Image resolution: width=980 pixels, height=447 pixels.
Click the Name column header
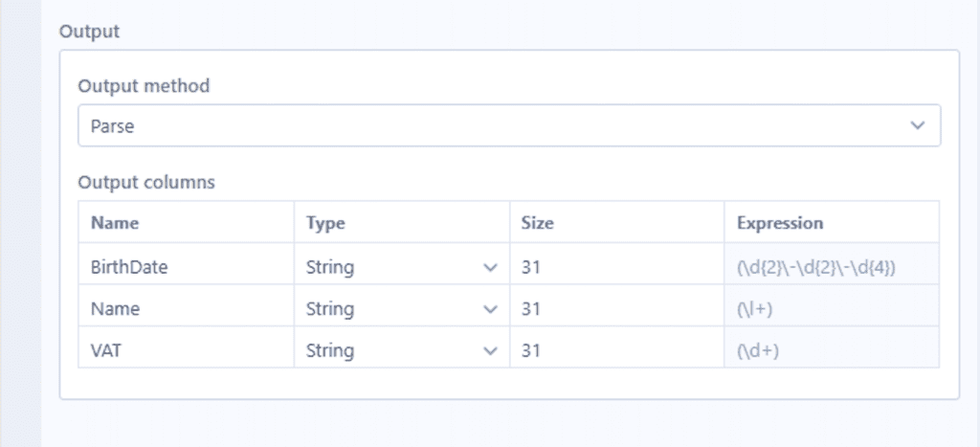pos(115,223)
